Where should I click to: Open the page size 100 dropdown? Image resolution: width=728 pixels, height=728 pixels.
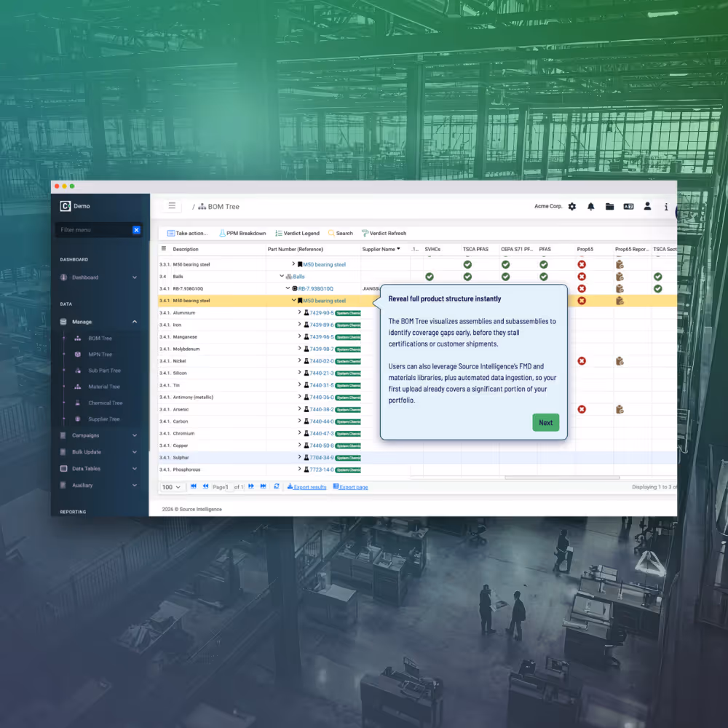(x=171, y=487)
